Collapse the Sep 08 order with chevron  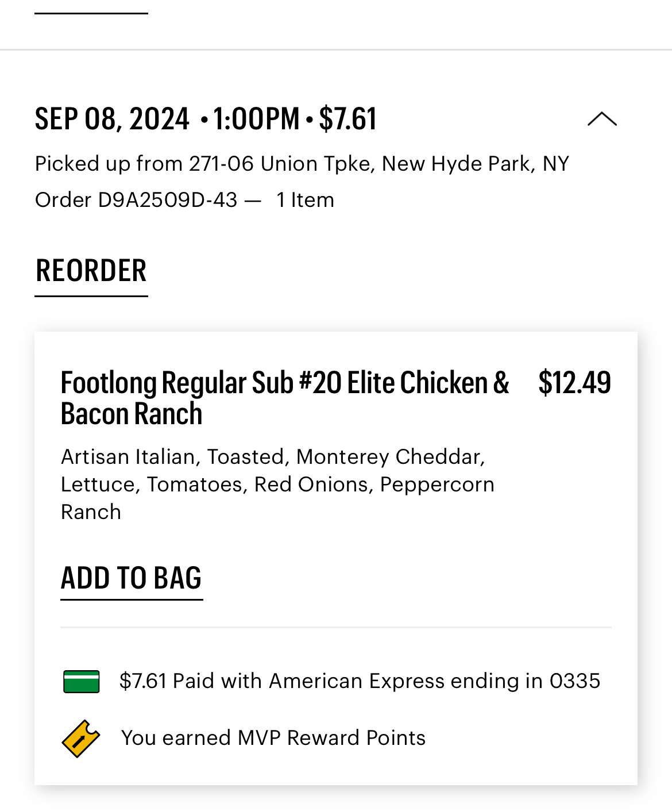tap(602, 119)
